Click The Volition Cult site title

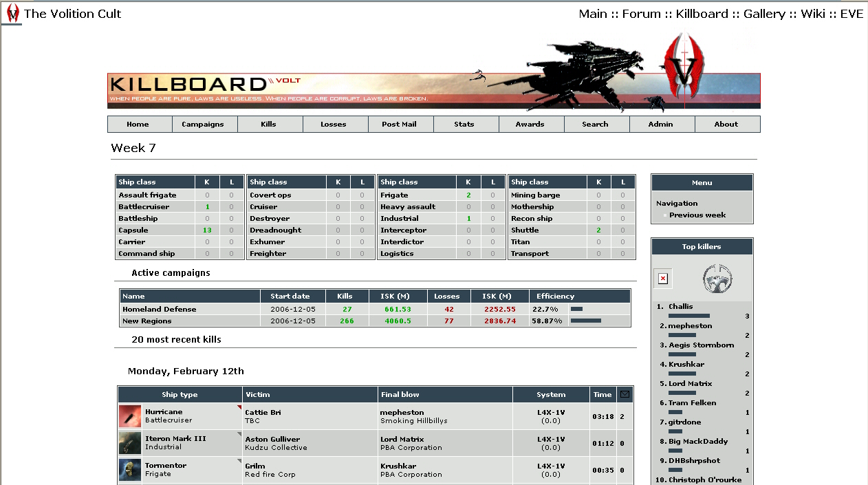73,14
